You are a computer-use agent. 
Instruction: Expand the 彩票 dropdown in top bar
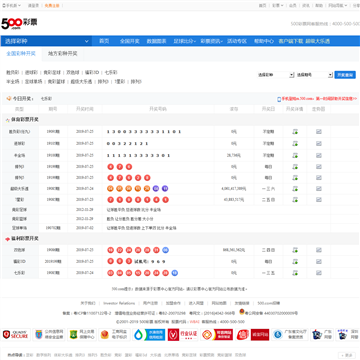coord(277,5)
